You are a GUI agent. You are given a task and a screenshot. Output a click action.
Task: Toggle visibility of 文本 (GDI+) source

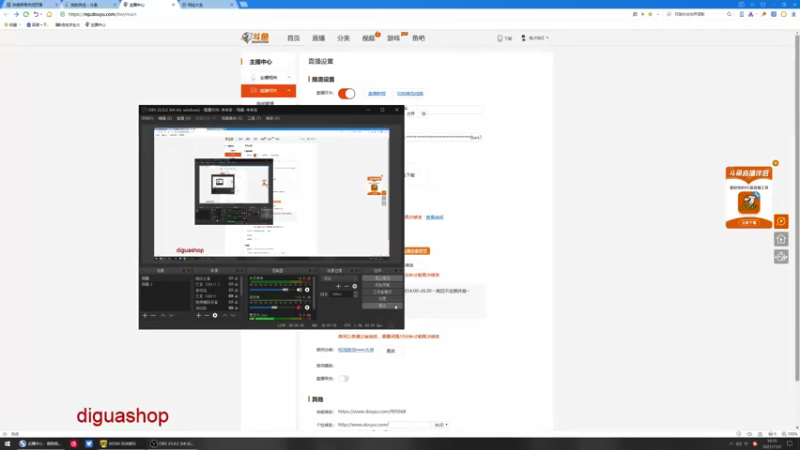(231, 296)
